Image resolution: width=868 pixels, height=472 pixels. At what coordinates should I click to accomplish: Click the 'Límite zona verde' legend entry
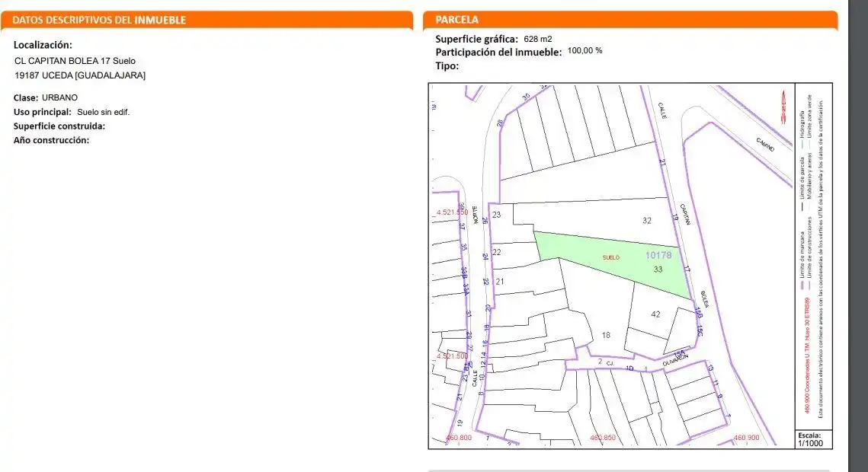809,116
